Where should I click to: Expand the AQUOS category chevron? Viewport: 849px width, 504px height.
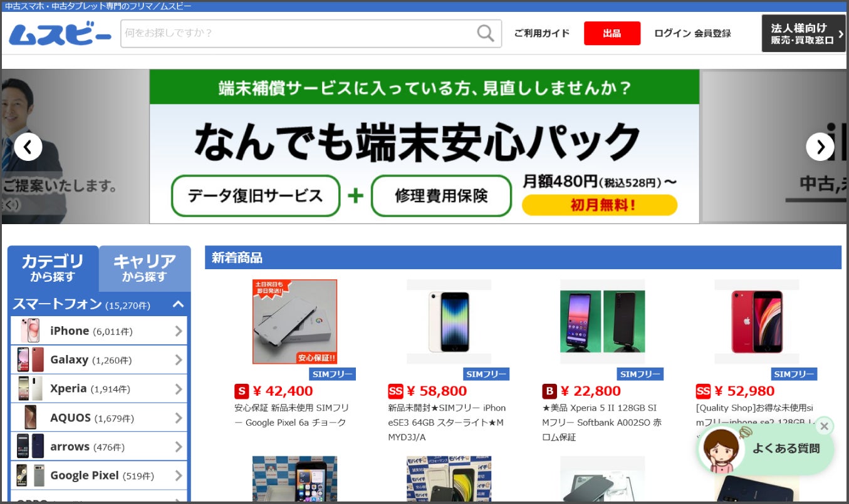pos(179,418)
